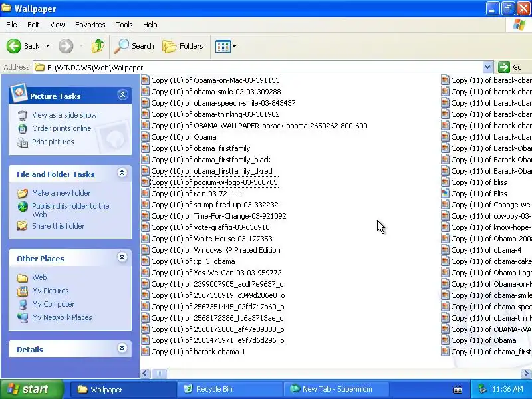Screen dimensions: 532x399
Task: Click the View as a slide show link
Action: (65, 115)
